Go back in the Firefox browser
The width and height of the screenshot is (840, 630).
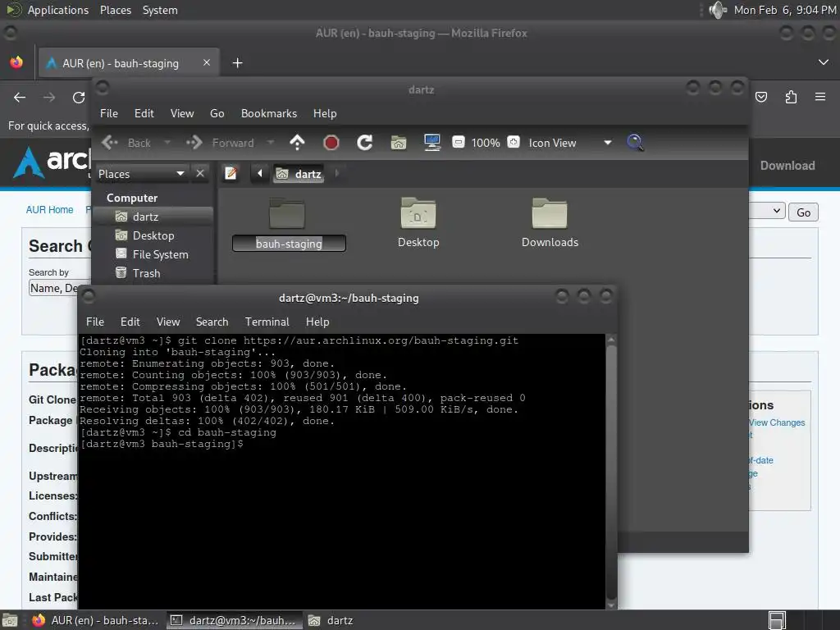[20, 98]
